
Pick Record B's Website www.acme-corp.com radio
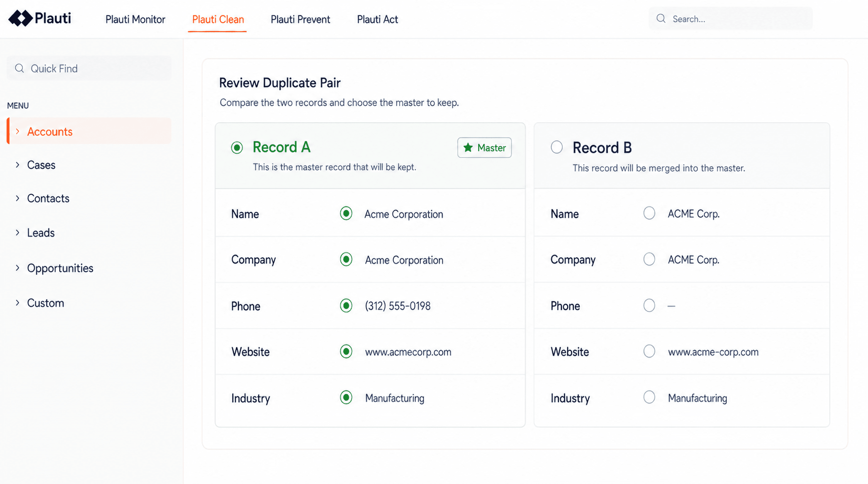point(649,351)
